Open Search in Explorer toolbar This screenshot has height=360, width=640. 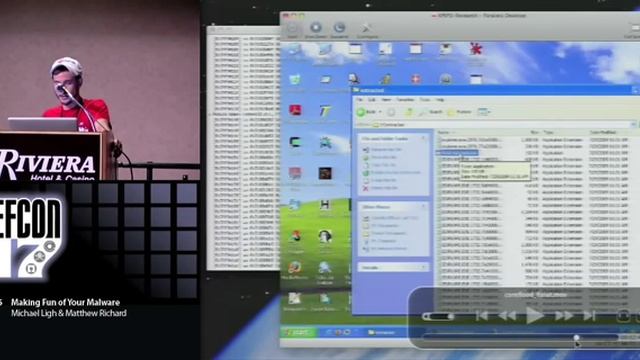tap(431, 111)
